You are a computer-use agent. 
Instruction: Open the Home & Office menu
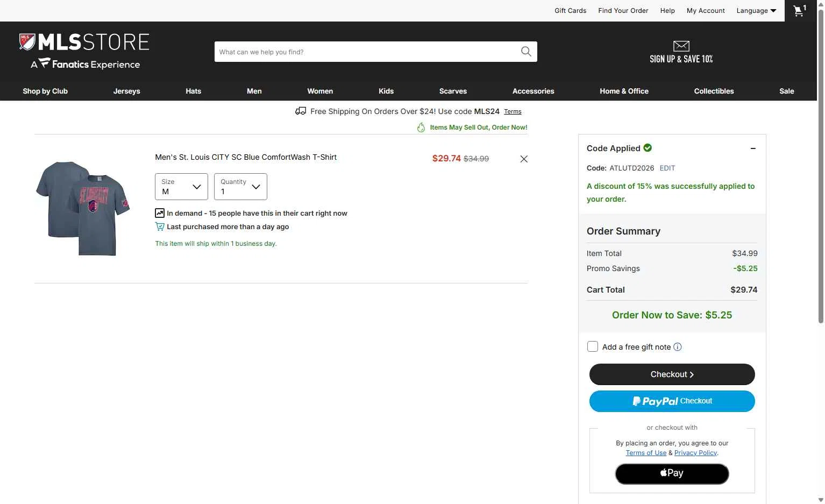(624, 91)
